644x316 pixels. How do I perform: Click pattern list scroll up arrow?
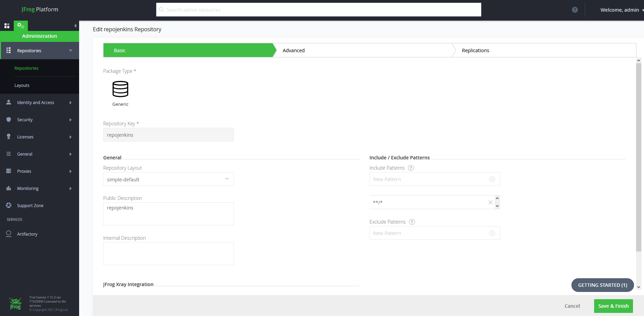click(497, 198)
